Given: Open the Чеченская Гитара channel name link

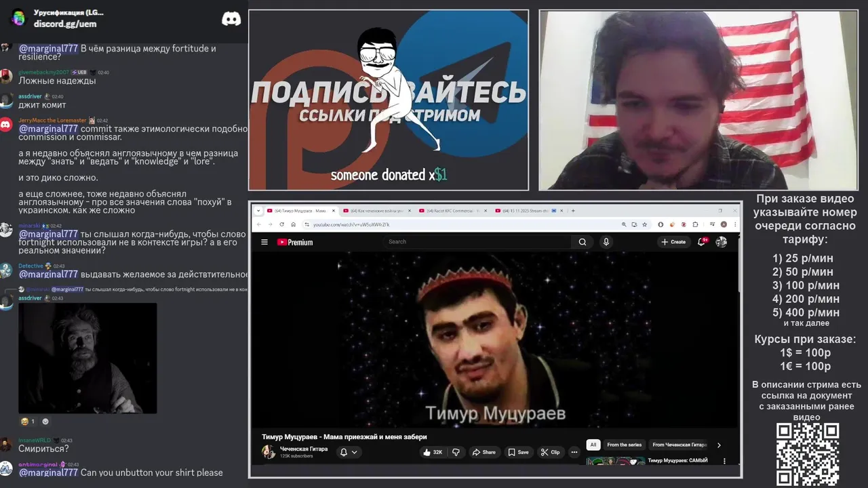Looking at the screenshot, I should [x=304, y=449].
